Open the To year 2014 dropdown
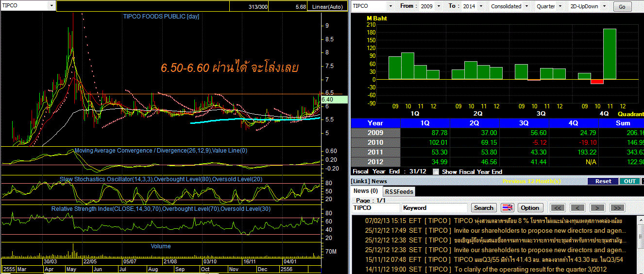The height and width of the screenshot is (274, 644). 481,6
